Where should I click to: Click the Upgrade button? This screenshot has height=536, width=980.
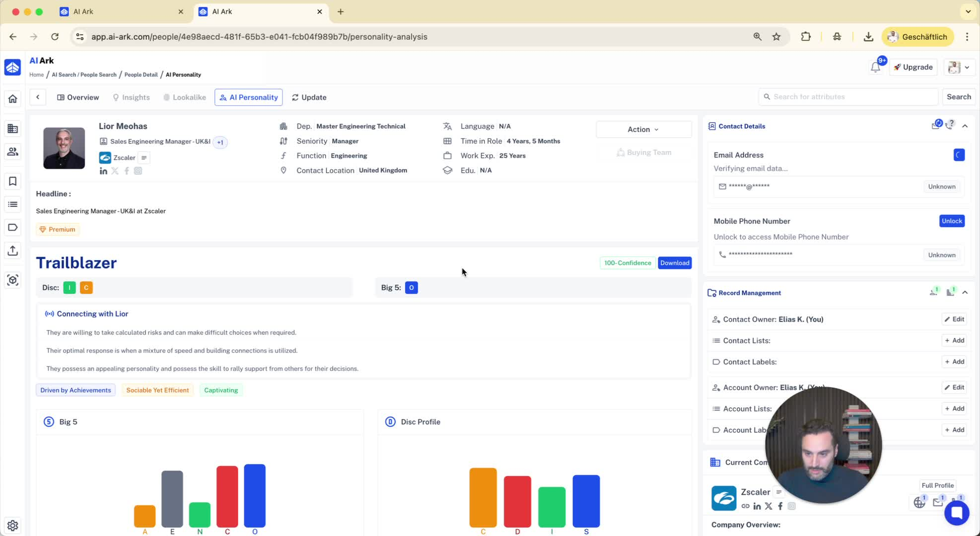pos(913,67)
